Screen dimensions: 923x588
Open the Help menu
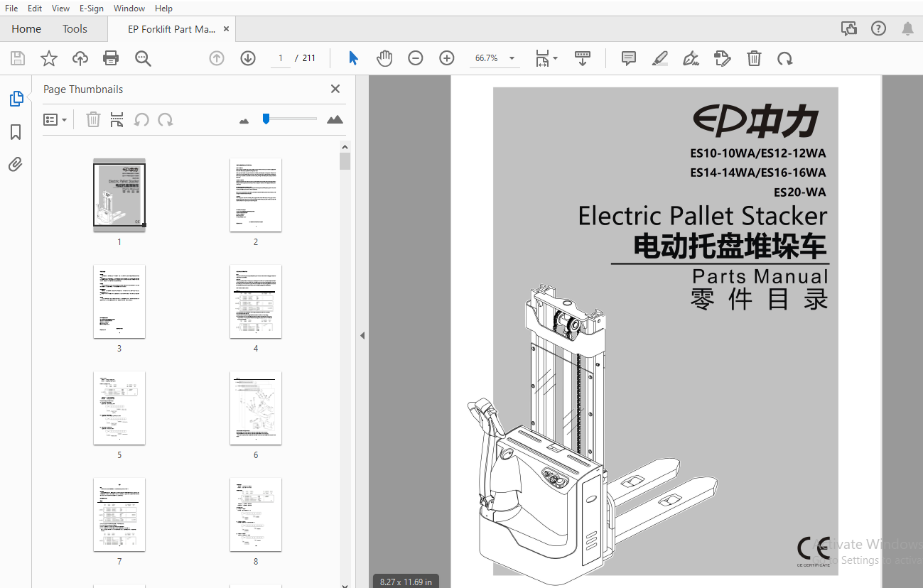point(163,9)
